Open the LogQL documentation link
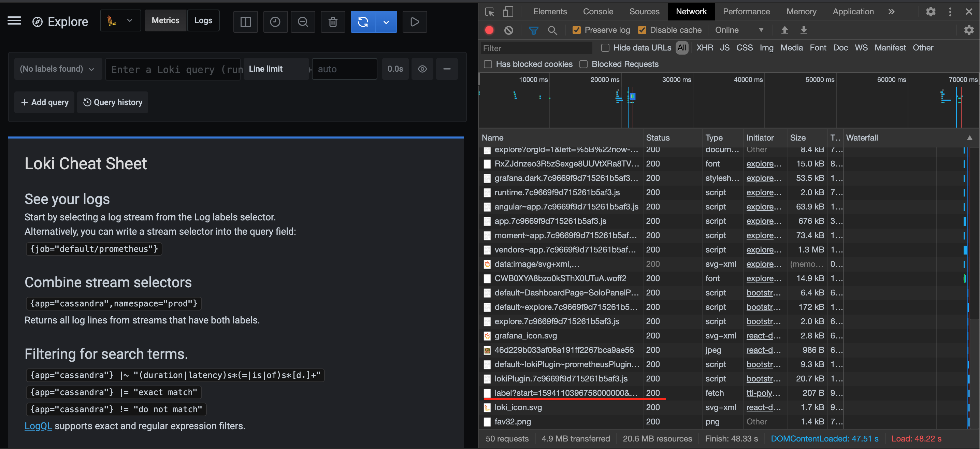Viewport: 980px width, 449px height. click(38, 426)
